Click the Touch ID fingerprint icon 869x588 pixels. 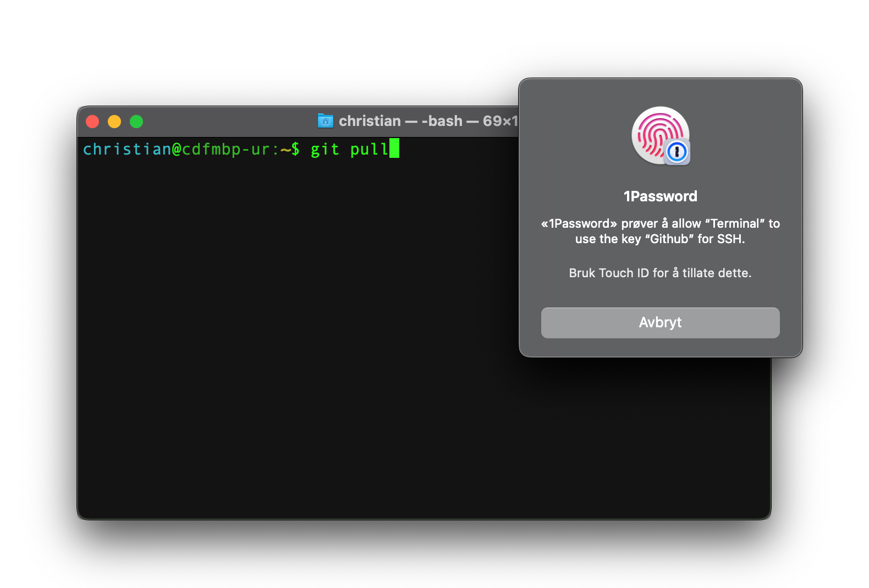(660, 135)
